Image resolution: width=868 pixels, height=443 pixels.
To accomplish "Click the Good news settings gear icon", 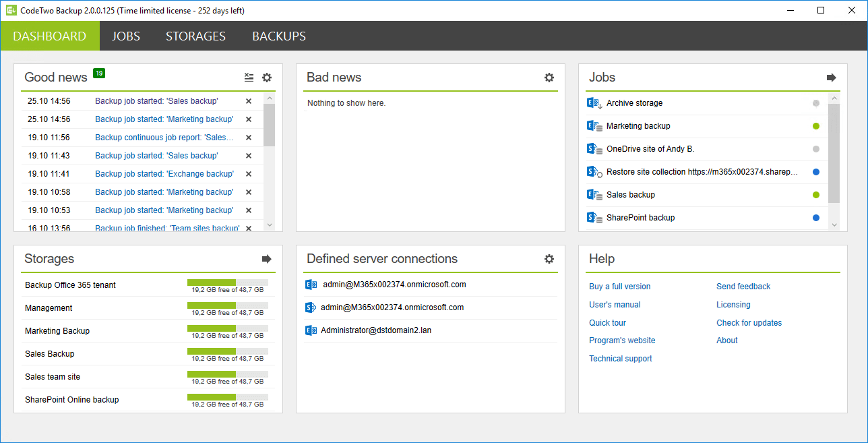I will (267, 78).
